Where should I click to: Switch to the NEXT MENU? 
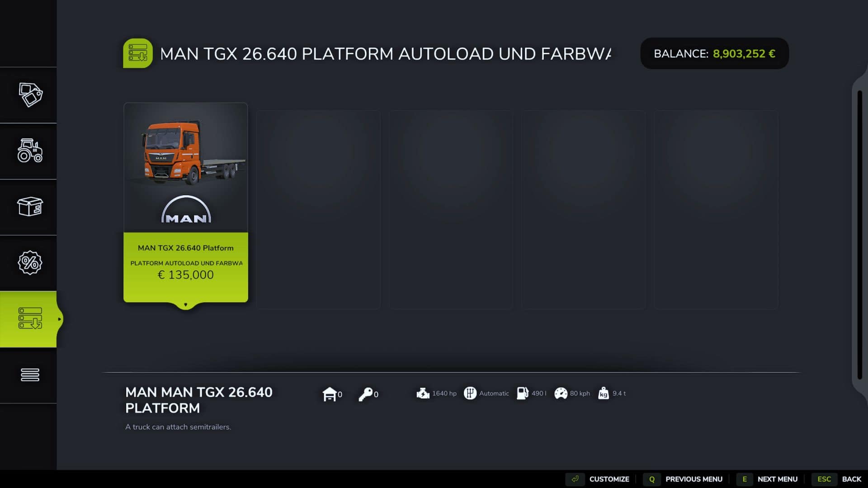click(777, 479)
